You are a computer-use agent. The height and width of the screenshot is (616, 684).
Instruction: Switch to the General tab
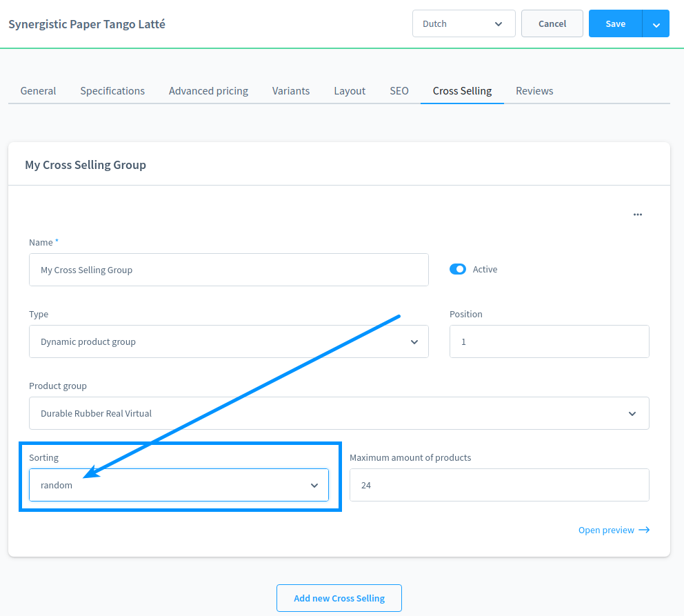pos(38,91)
